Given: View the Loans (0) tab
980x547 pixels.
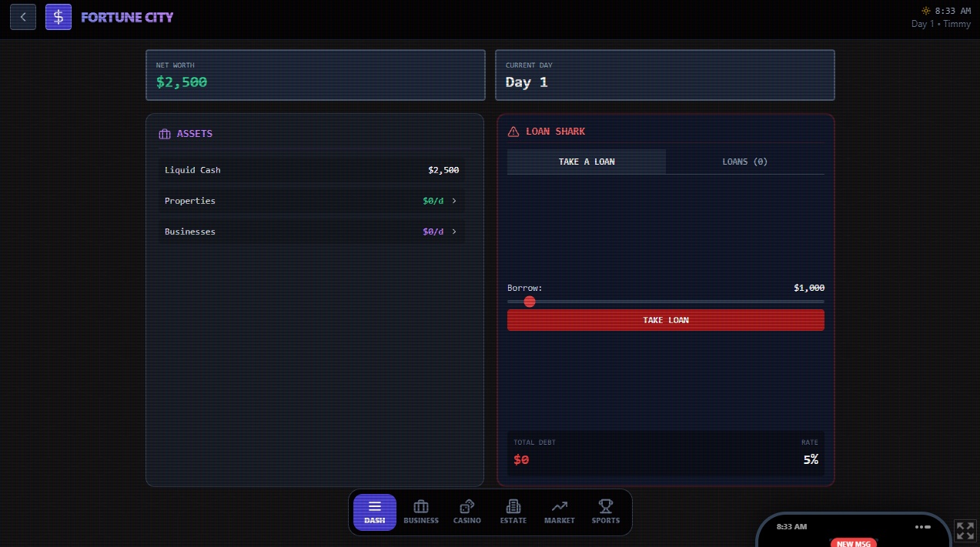Looking at the screenshot, I should pos(745,162).
